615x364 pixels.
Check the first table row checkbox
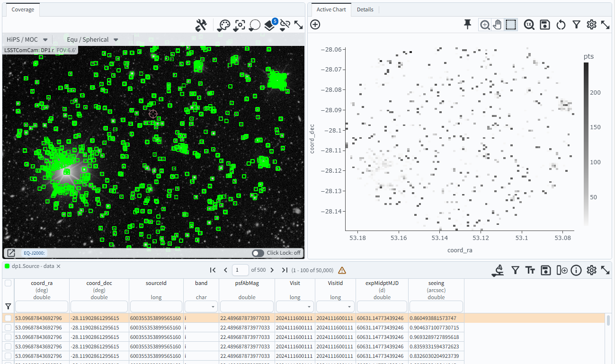pos(8,318)
